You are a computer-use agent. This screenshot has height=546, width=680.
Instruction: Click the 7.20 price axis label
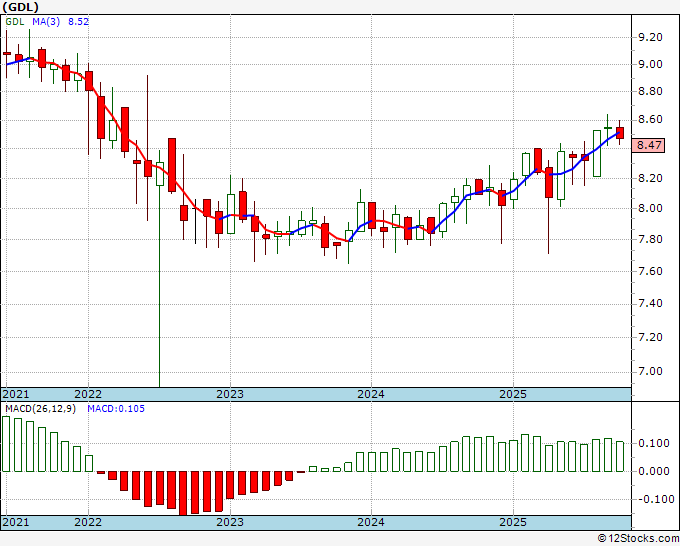[x=650, y=337]
